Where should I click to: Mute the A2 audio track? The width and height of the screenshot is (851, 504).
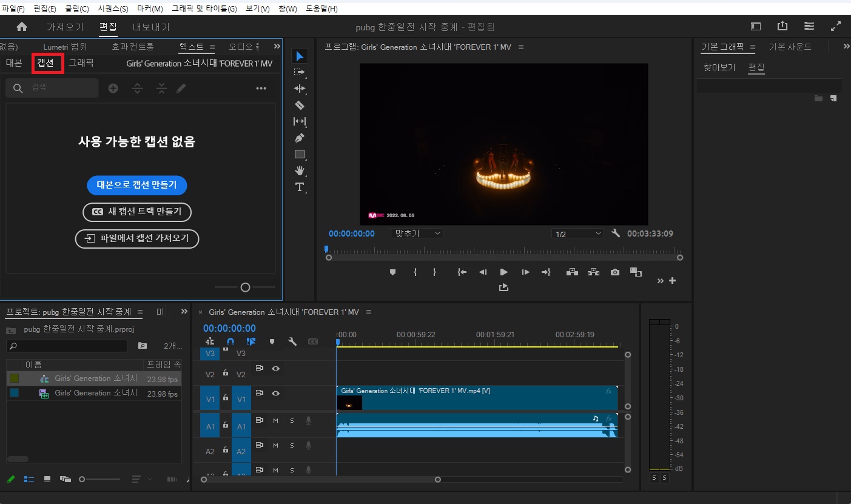pos(275,445)
